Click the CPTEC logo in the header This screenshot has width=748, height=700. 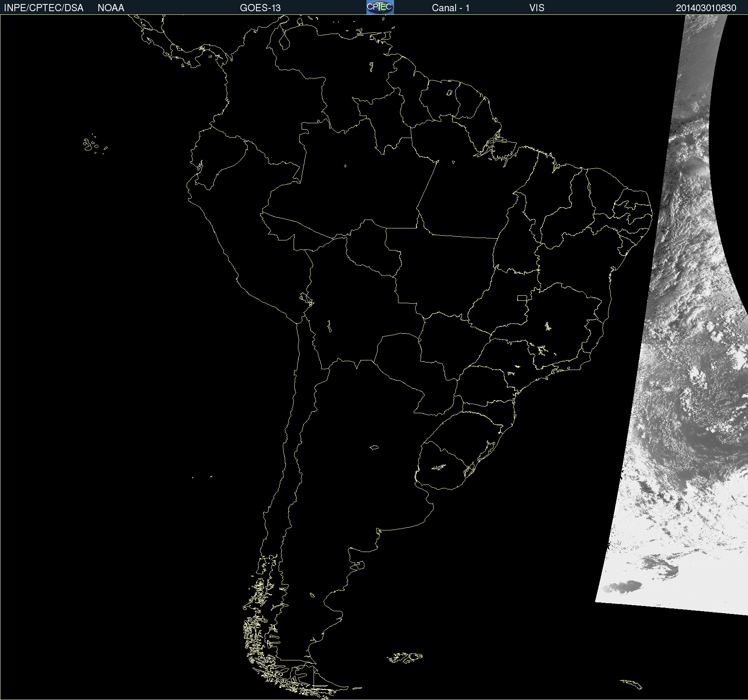click(x=380, y=7)
